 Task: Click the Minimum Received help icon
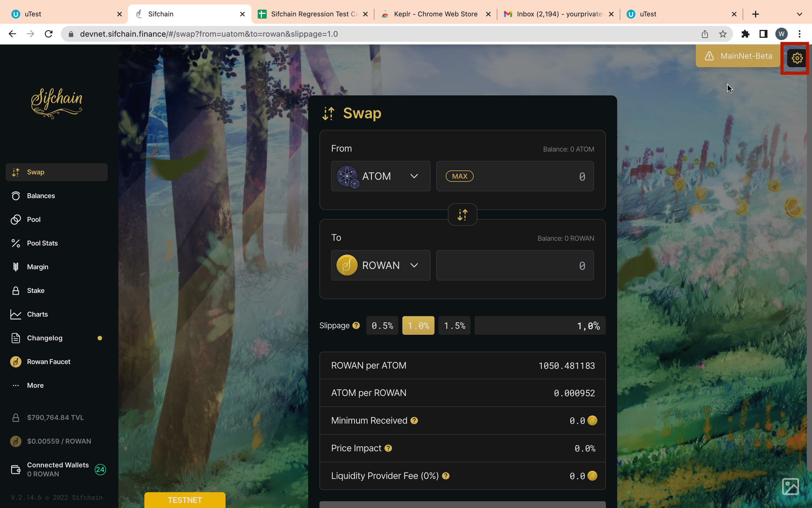tap(414, 420)
